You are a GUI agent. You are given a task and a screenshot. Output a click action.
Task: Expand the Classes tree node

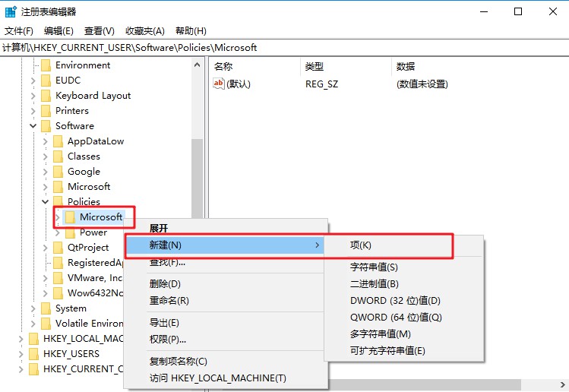click(x=46, y=156)
